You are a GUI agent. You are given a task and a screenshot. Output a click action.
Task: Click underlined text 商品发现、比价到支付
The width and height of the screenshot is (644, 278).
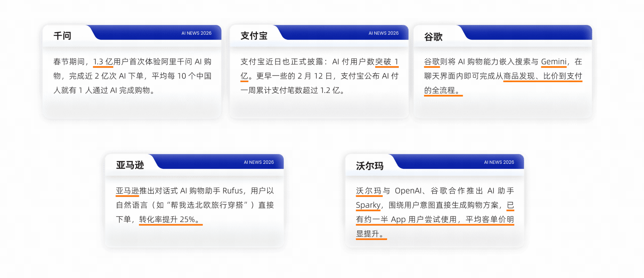click(x=543, y=76)
